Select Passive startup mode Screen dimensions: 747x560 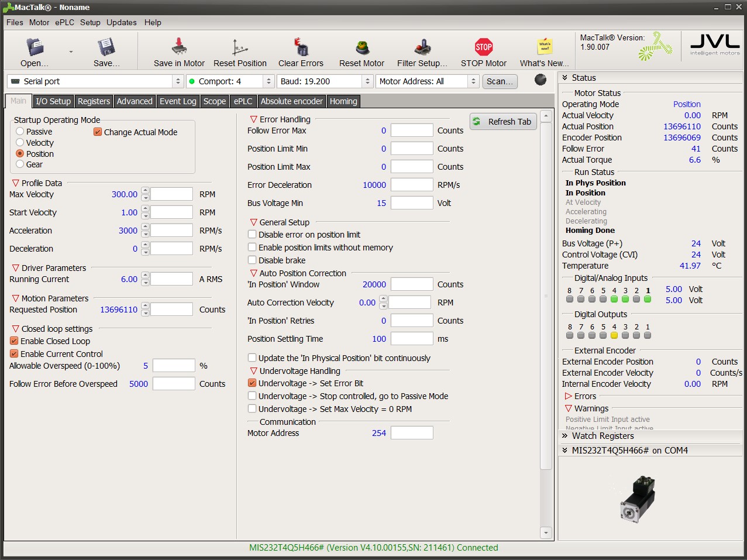point(20,132)
